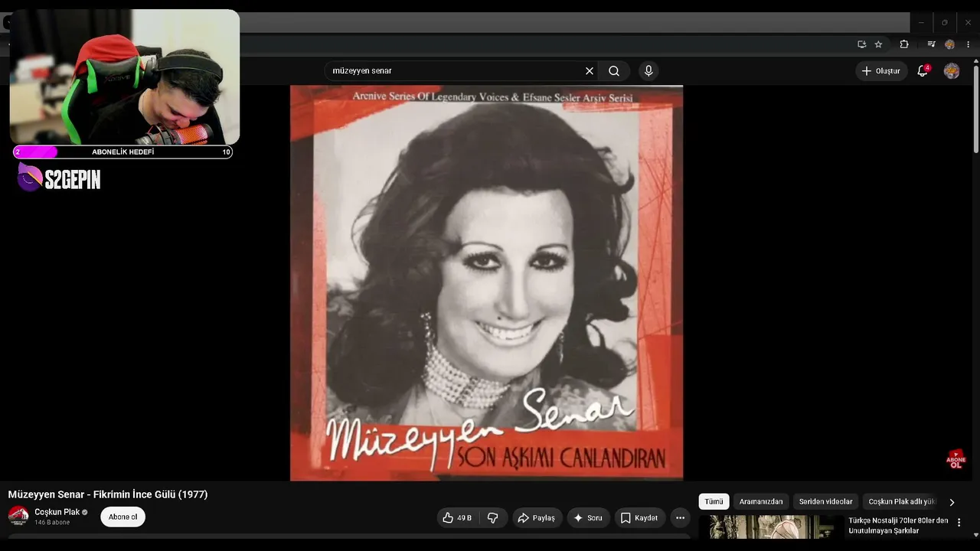This screenshot has height=551, width=980.
Task: Open the Chrome three-dot menu
Action: coord(969,44)
